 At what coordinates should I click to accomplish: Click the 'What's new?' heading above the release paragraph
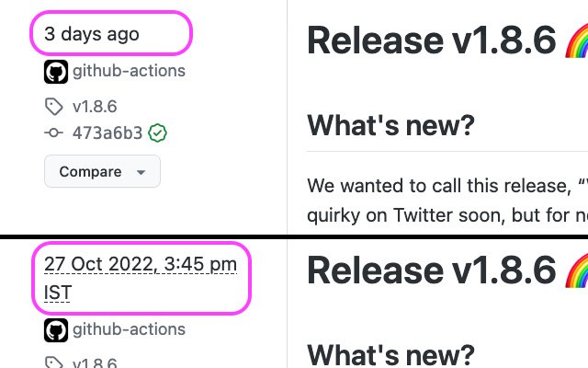click(390, 126)
